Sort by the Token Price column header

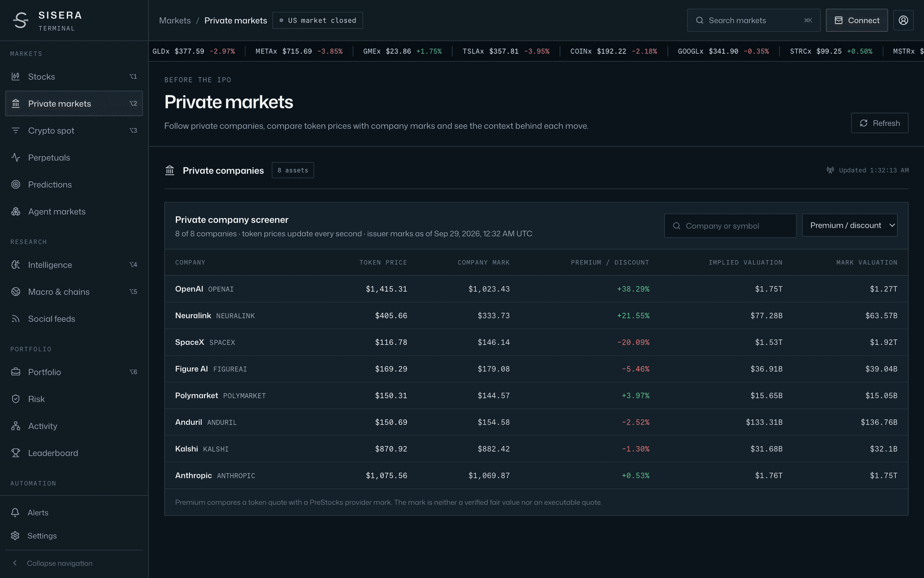point(383,262)
